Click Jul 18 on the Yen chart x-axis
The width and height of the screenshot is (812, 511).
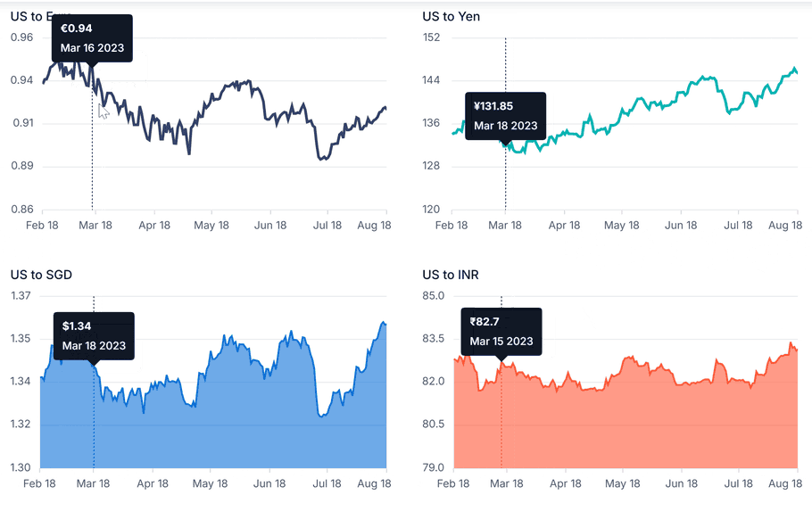737,226
